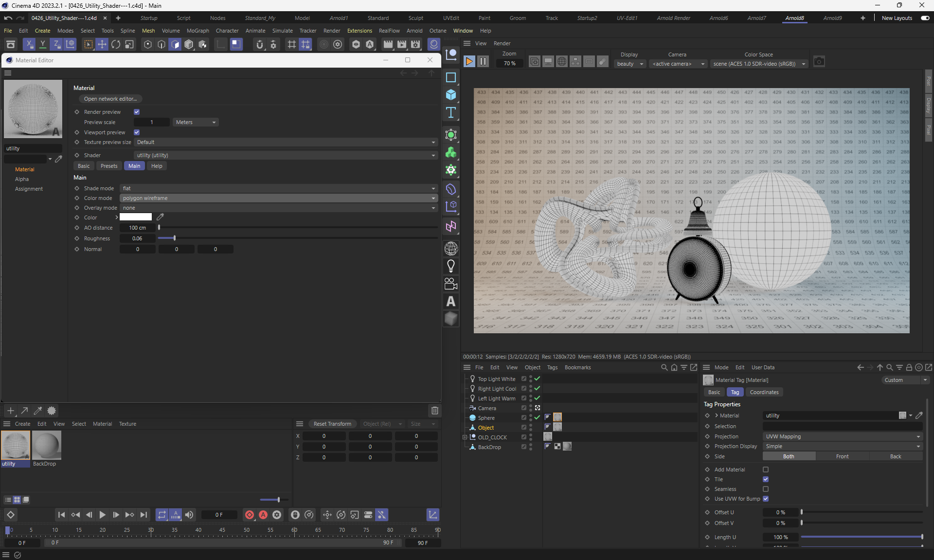Click the white Color swatch
934x560 pixels.
pos(136,217)
